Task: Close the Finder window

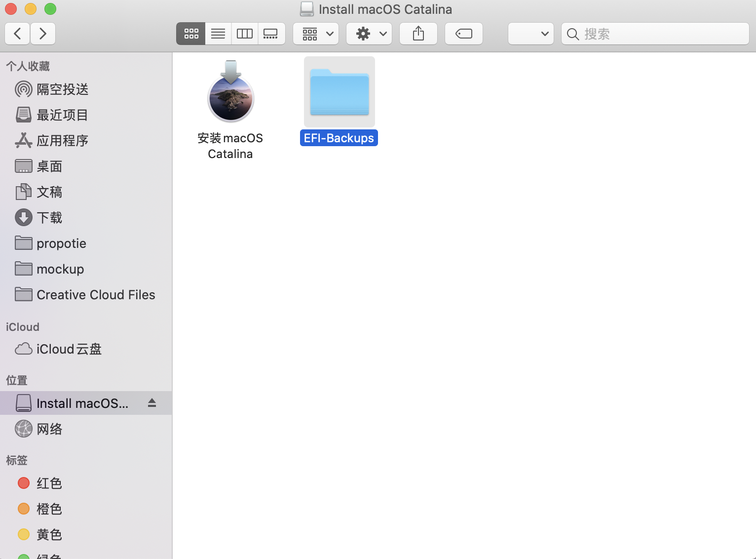Action: (x=11, y=9)
